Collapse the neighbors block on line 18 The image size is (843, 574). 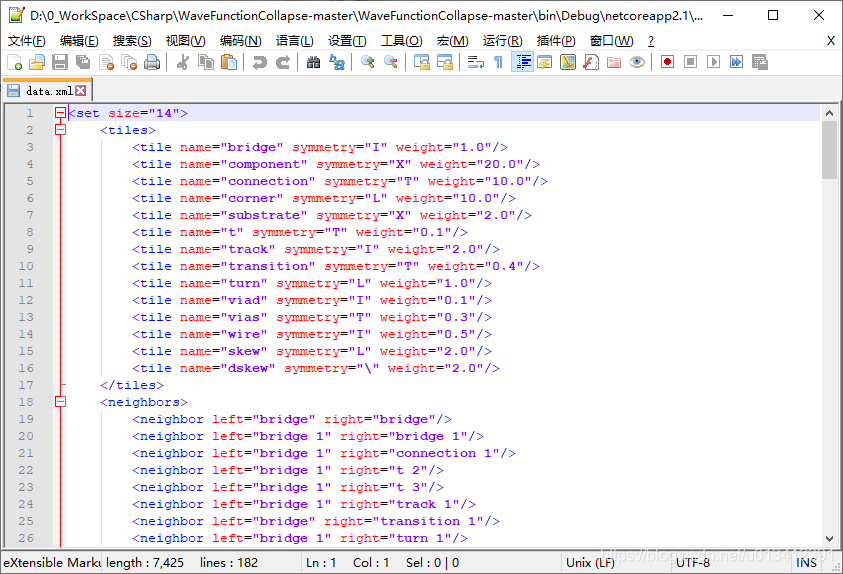click(x=60, y=401)
